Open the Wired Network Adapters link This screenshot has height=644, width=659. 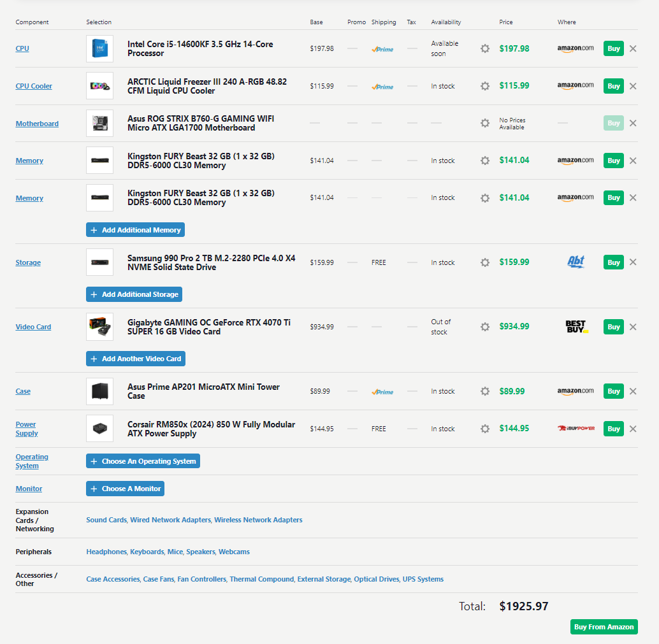(x=170, y=520)
